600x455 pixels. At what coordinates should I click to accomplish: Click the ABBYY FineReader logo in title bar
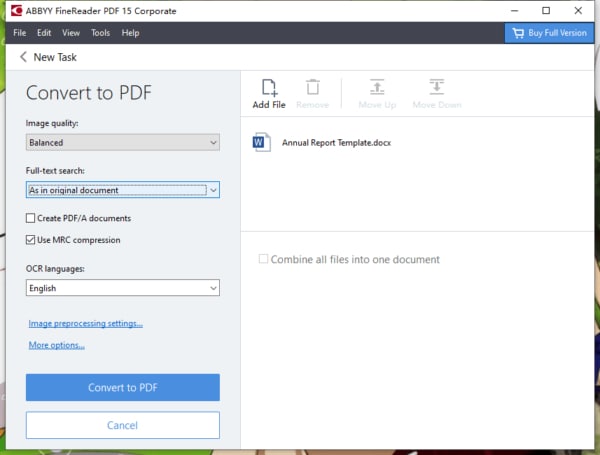16,11
